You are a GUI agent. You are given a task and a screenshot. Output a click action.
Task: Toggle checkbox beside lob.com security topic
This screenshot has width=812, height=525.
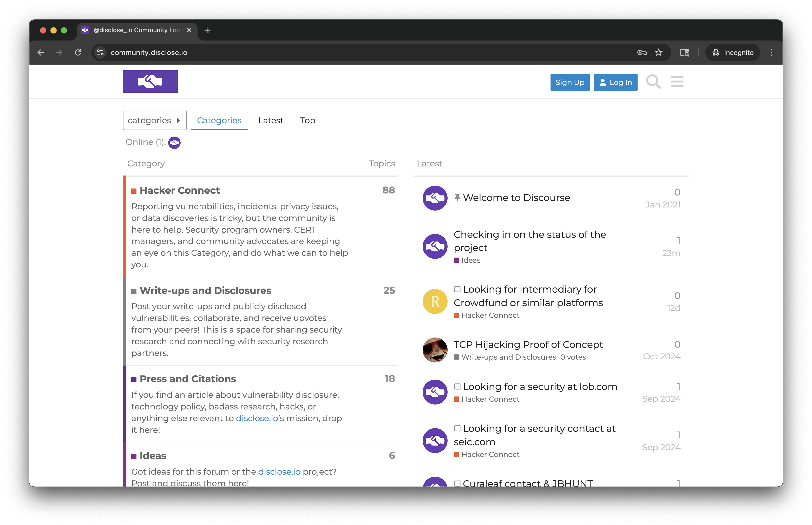[x=457, y=386]
